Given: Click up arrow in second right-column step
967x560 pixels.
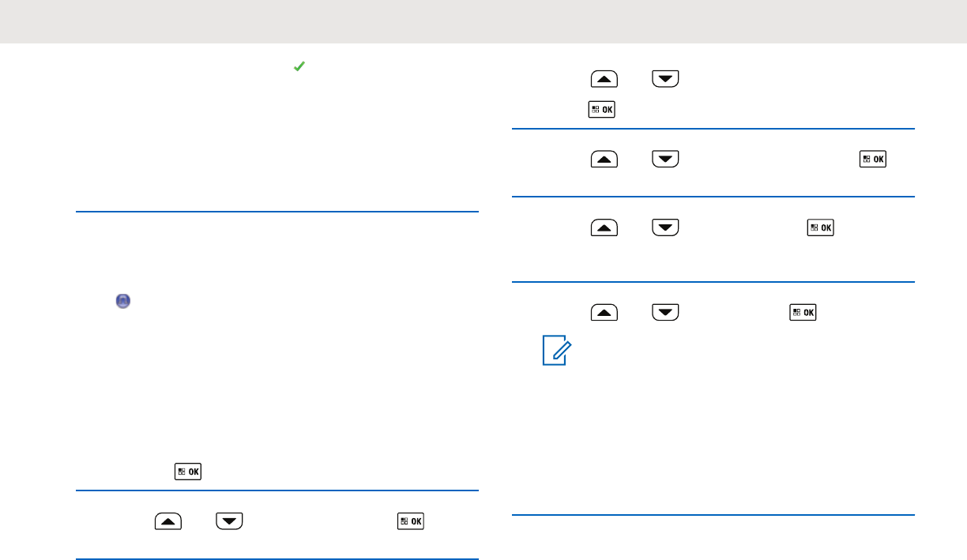Looking at the screenshot, I should click(604, 160).
